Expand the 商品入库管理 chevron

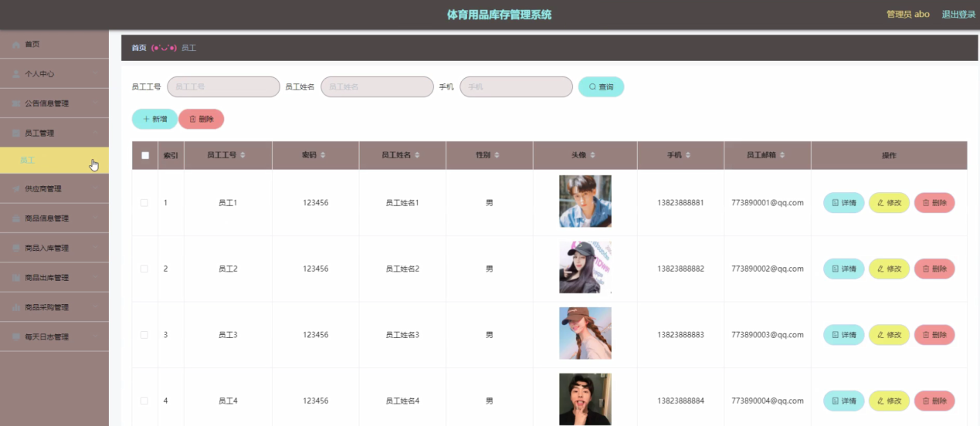[94, 248]
